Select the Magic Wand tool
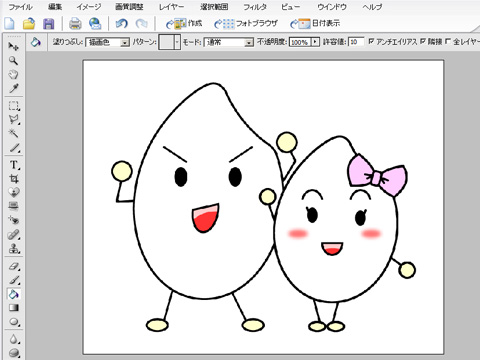 (13, 133)
